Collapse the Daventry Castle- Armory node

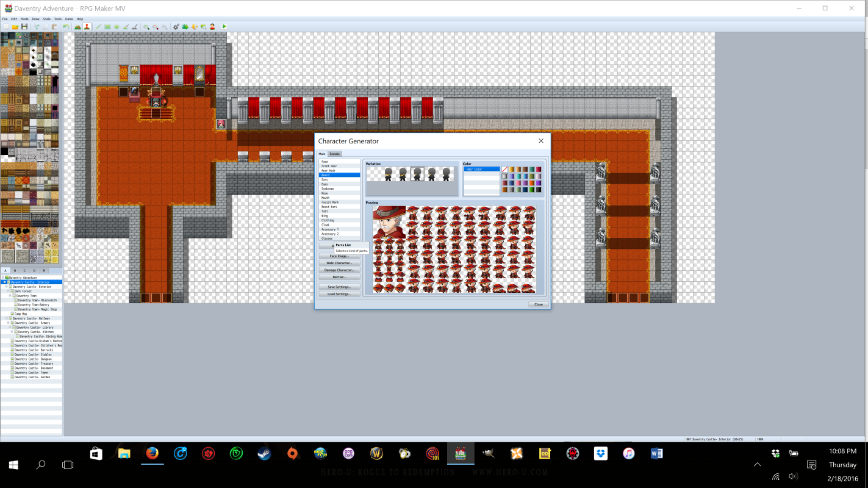(x=9, y=323)
